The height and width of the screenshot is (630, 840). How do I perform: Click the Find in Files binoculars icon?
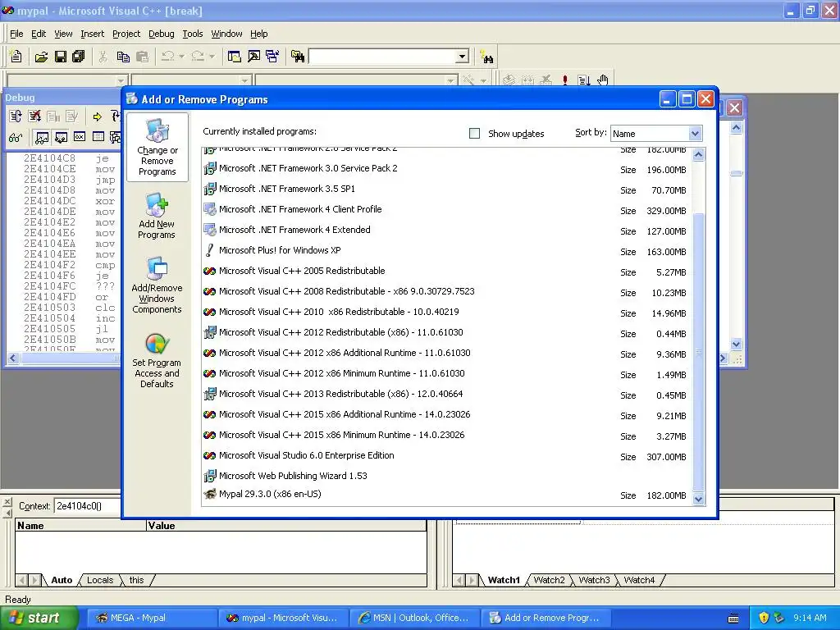coord(298,57)
